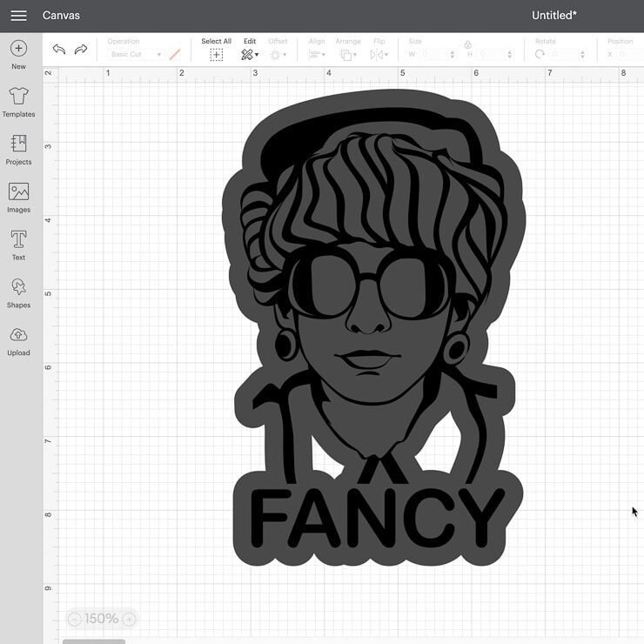Open the Projects panel
This screenshot has width=644, height=644.
pos(18,150)
